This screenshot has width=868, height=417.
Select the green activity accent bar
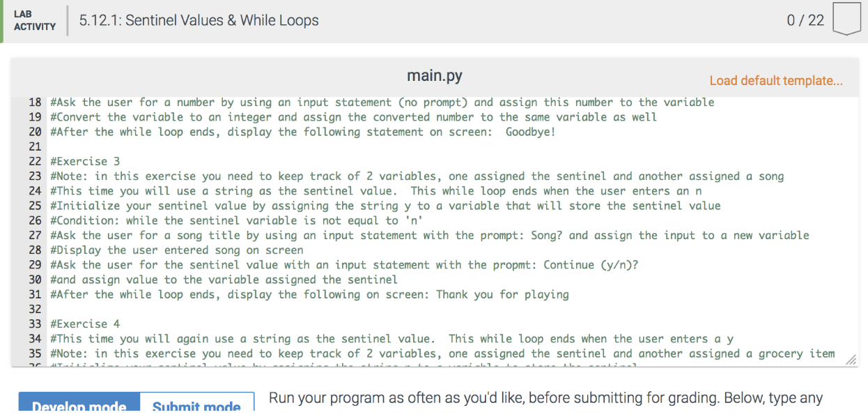2,20
